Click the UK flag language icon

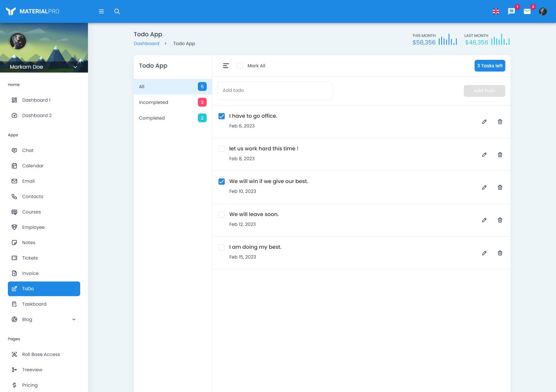tap(496, 12)
